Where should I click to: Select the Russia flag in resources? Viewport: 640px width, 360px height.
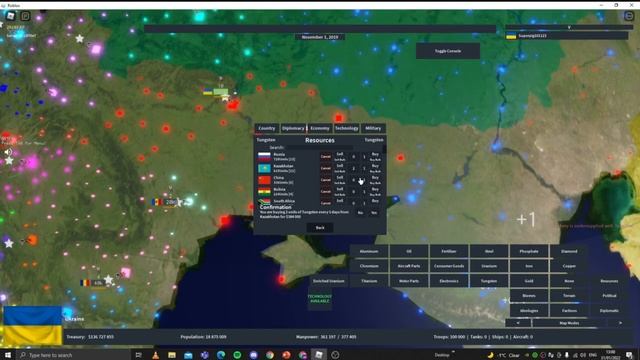coord(264,156)
